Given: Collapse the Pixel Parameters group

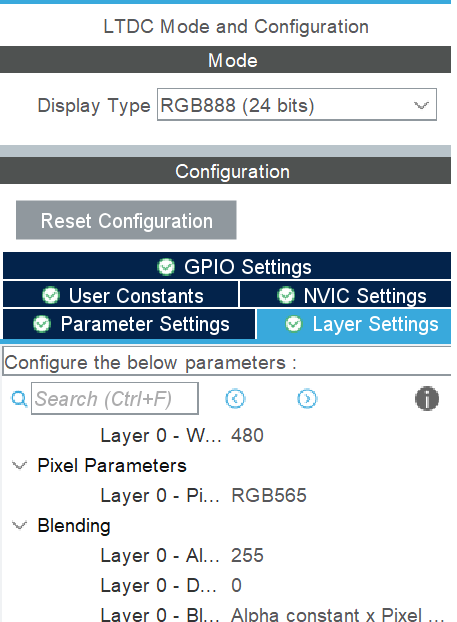Looking at the screenshot, I should tap(19, 465).
